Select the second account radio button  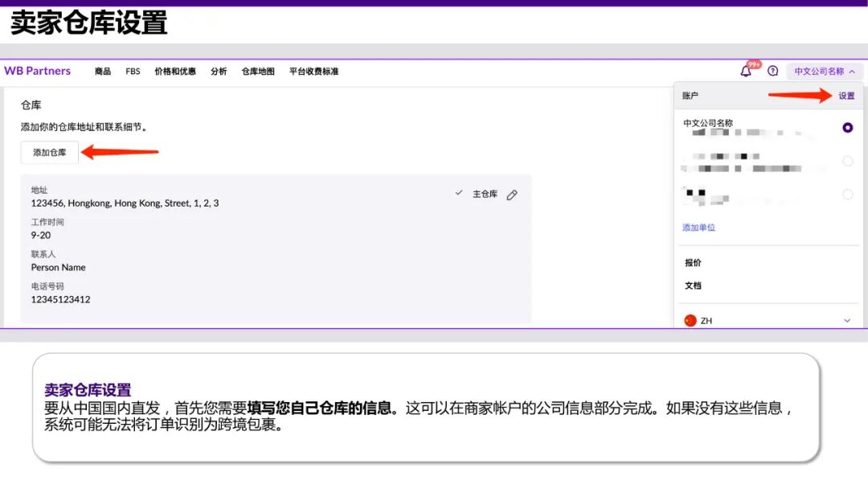tap(848, 161)
